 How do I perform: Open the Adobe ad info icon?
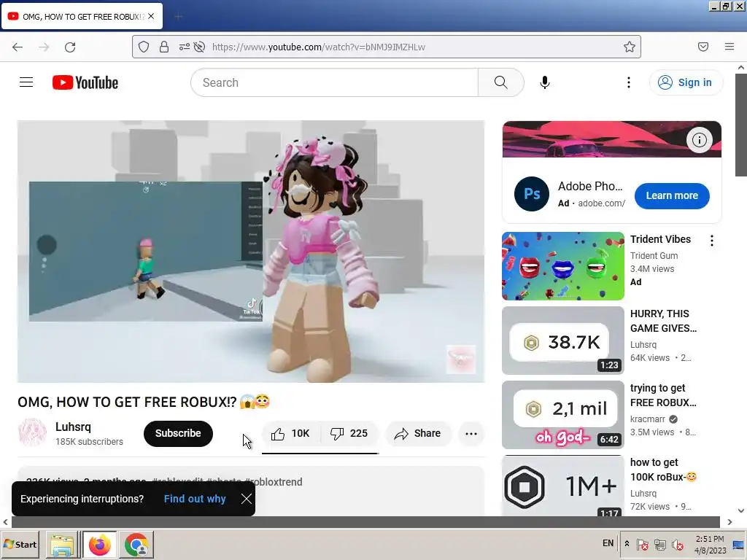click(x=700, y=140)
